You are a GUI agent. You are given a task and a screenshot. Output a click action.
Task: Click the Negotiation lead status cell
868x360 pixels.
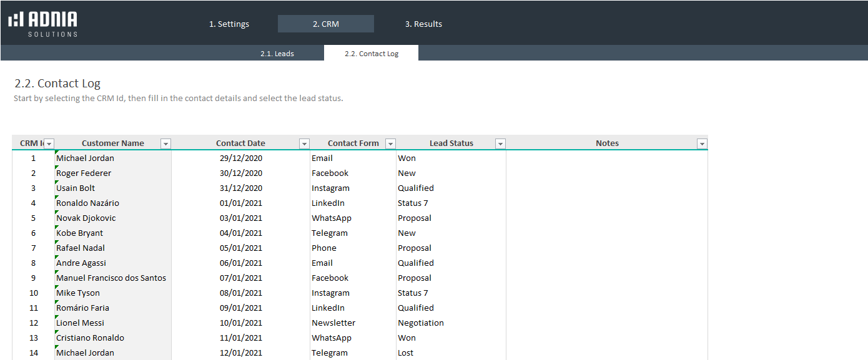[450, 323]
